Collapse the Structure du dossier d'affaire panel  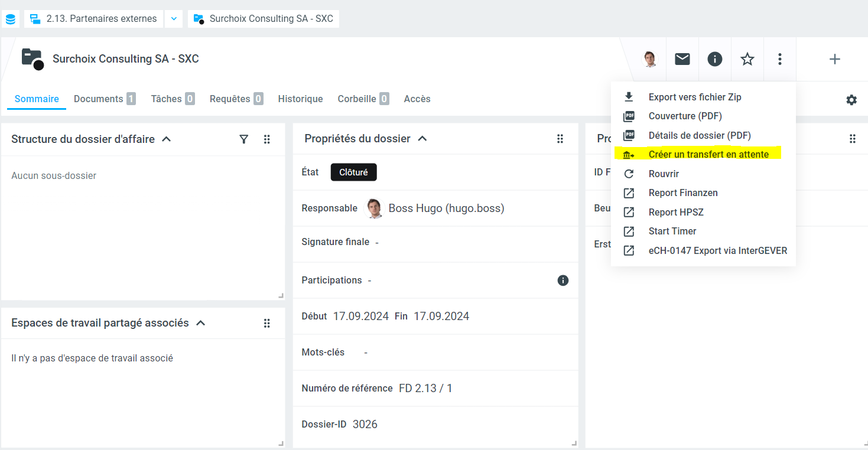[x=167, y=139]
